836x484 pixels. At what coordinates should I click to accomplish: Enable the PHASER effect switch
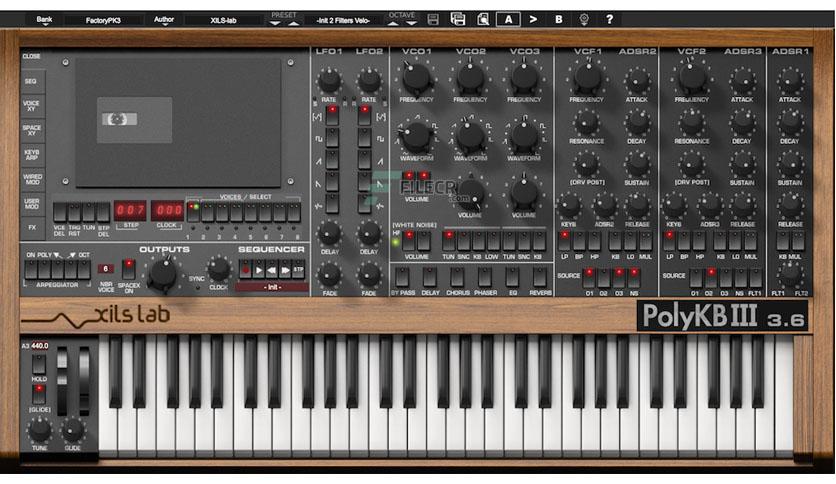click(485, 277)
